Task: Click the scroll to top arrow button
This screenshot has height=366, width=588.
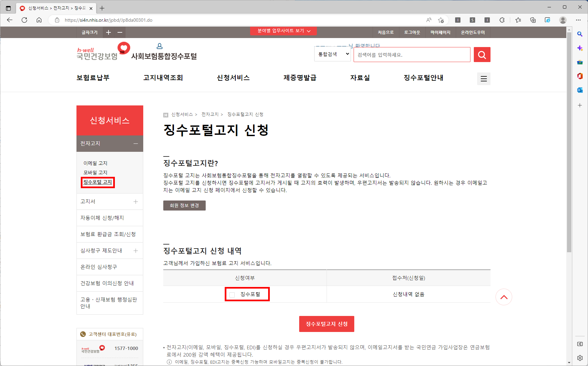Action: click(x=504, y=297)
